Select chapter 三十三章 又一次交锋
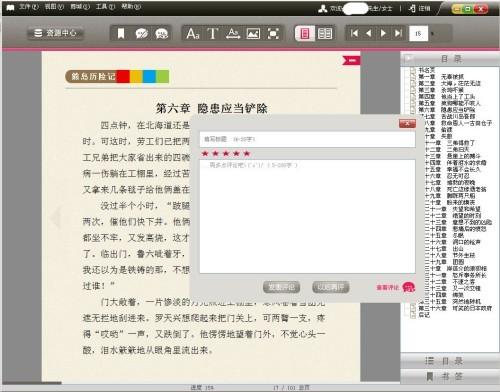The image size is (500, 392). (453, 288)
